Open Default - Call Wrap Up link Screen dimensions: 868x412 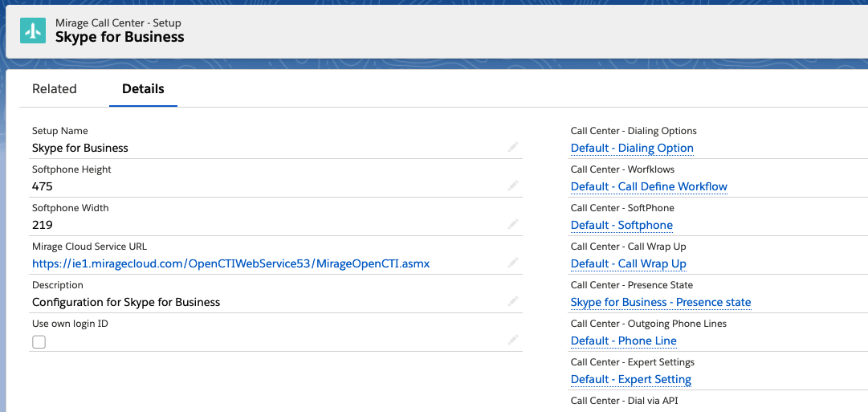click(x=628, y=263)
